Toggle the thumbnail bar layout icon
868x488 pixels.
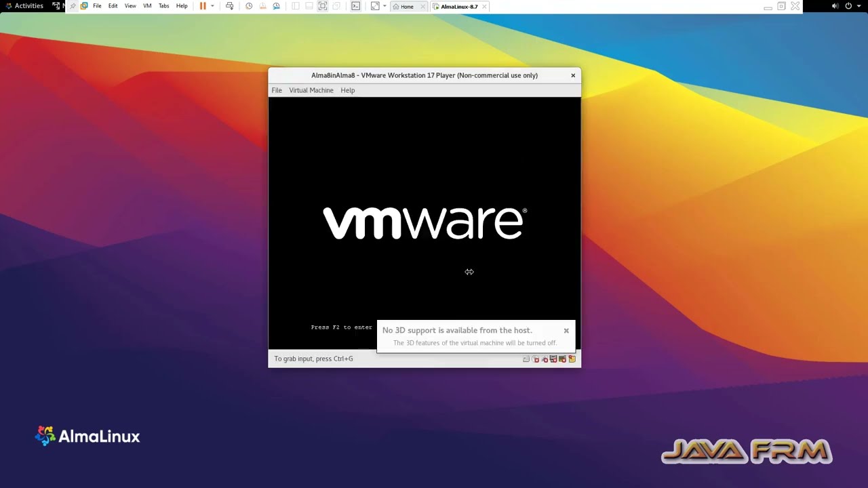click(309, 6)
